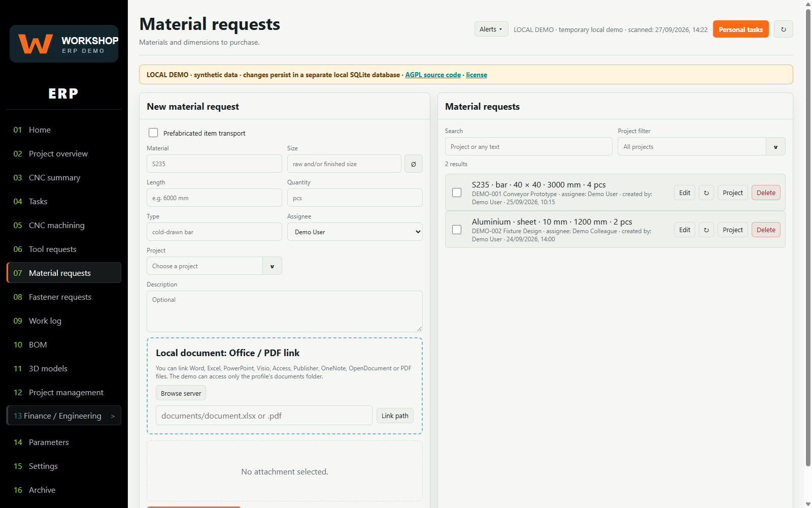Open the Assignee dropdown showing Demo User
This screenshot has height=508, width=812.
coord(355,232)
